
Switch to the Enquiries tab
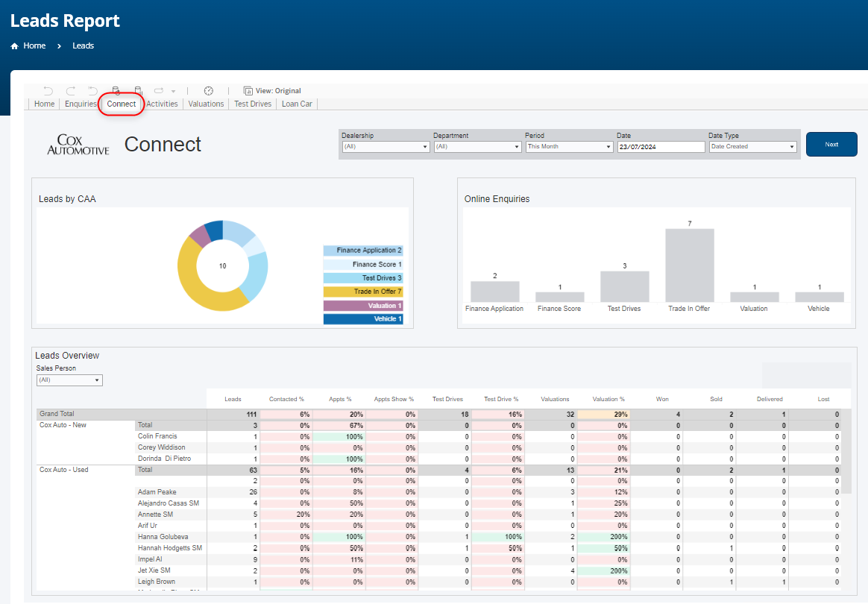click(81, 104)
